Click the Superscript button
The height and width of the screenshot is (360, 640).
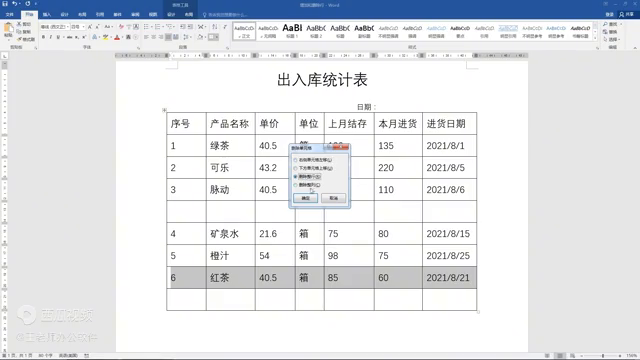(84, 37)
